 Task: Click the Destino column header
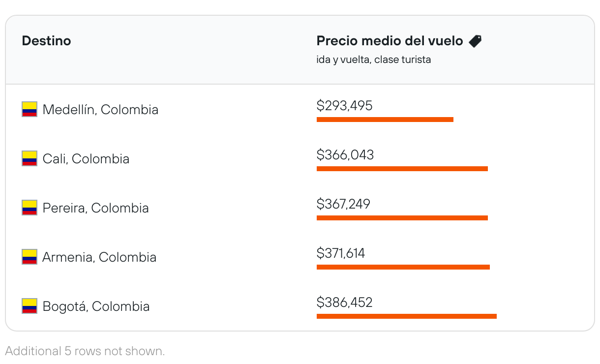[x=46, y=41]
